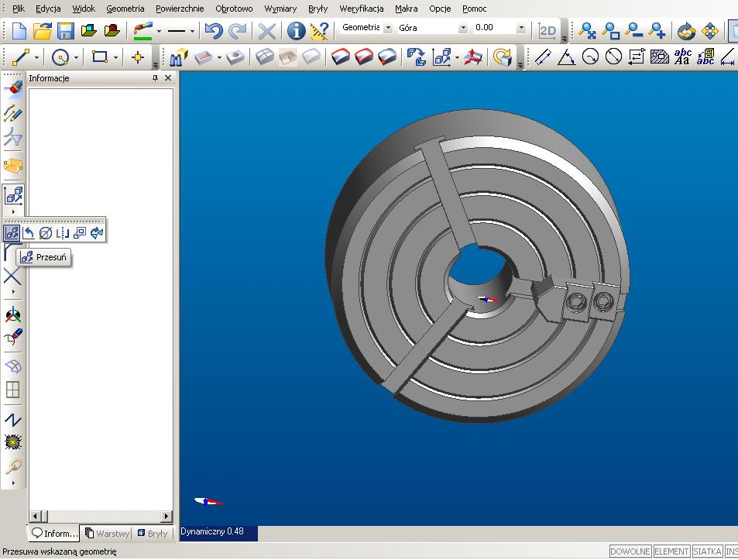This screenshot has width=738, height=560.
Task: Click the eraser icon in the left sidebar
Action: (13, 88)
